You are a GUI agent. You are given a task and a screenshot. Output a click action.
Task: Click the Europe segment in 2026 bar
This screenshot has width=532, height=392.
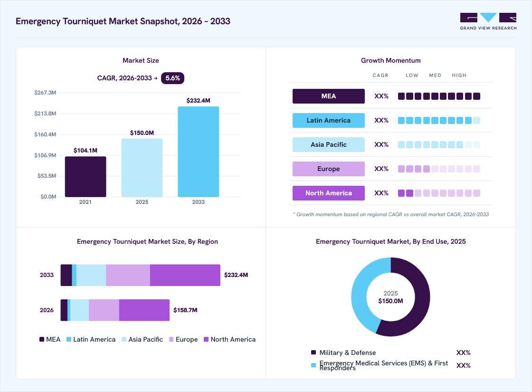104,310
